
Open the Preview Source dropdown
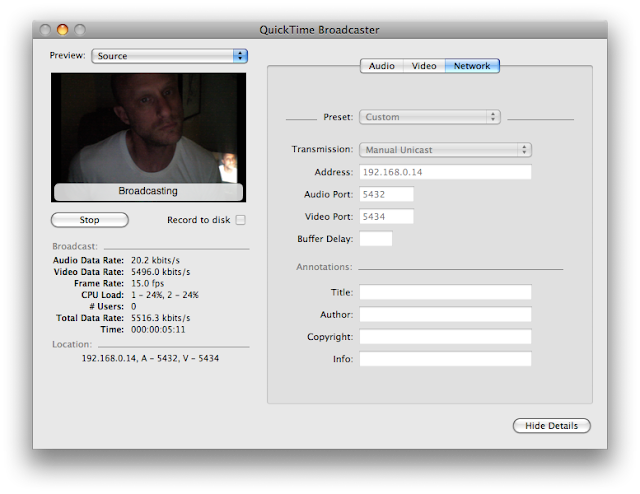pos(169,56)
